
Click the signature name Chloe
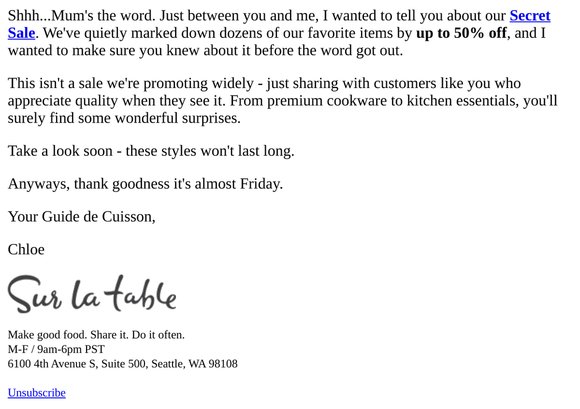26,250
